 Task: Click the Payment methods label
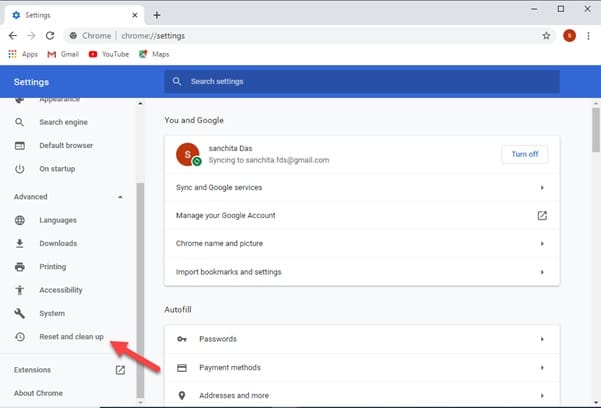point(230,367)
